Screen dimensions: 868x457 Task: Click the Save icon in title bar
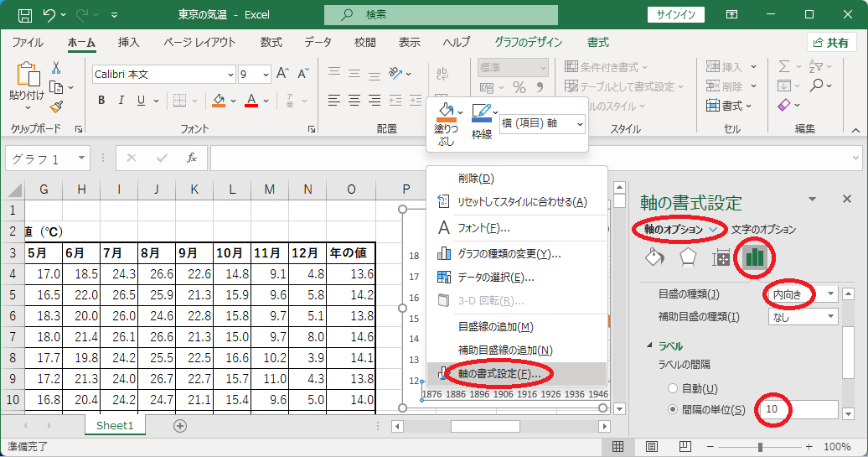(25, 15)
